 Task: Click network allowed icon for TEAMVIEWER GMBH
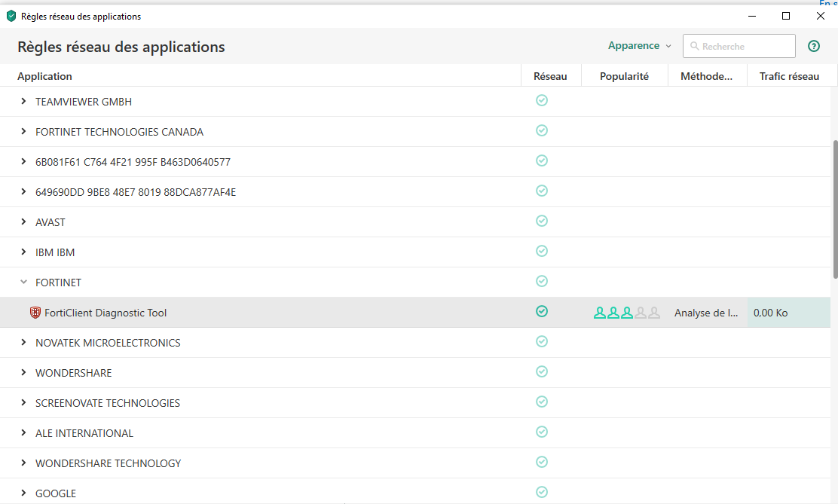pos(541,100)
